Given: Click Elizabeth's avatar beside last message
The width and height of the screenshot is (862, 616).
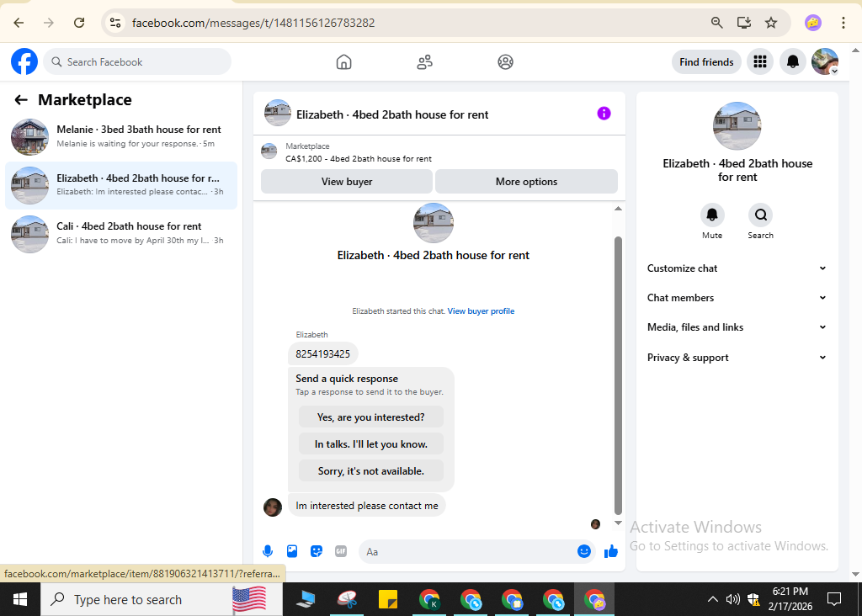Looking at the screenshot, I should coord(273,507).
